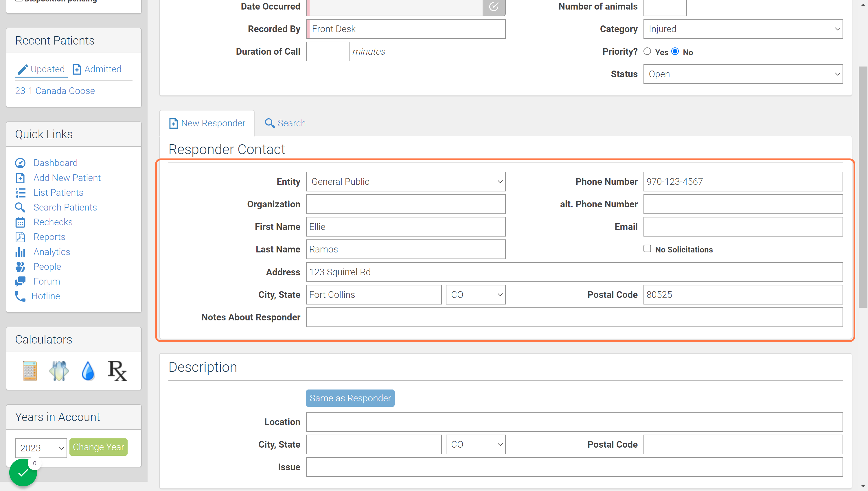Viewport: 868px width, 491px height.
Task: Open the Rx prescription calculator
Action: click(x=117, y=371)
